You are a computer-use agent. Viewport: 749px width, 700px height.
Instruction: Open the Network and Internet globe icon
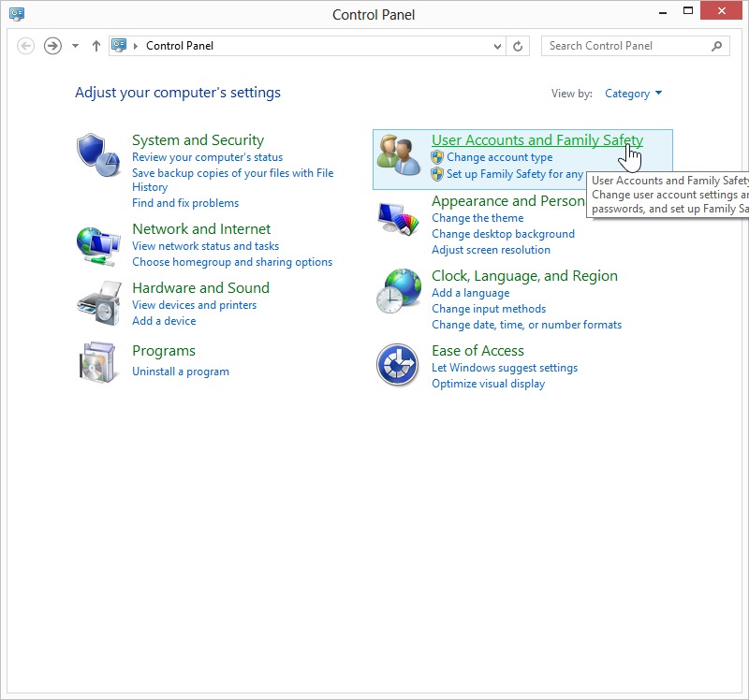(x=98, y=245)
